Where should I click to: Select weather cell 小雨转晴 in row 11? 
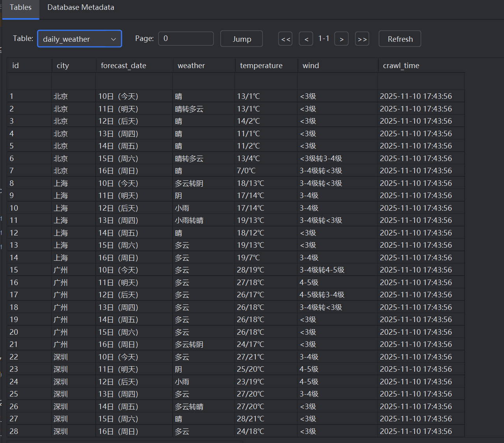[x=204, y=220]
